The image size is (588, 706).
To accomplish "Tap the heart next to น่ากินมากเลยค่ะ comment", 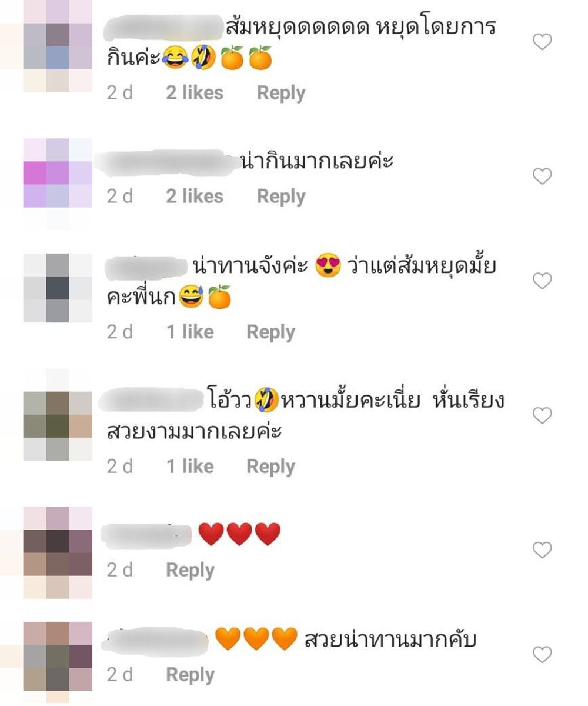I will coord(542,176).
